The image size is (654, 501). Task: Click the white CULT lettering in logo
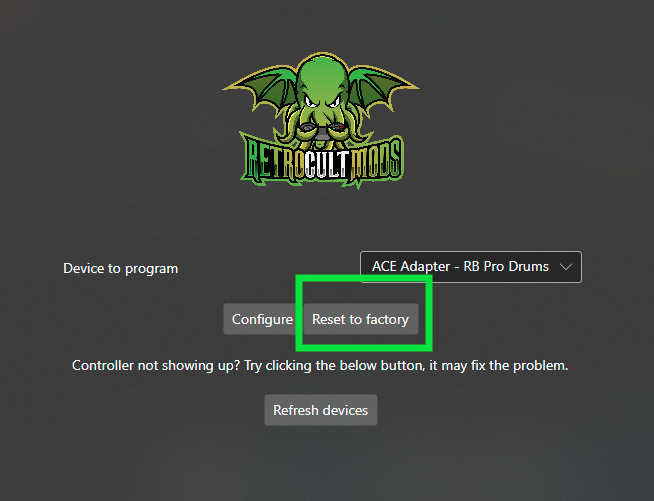325,165
